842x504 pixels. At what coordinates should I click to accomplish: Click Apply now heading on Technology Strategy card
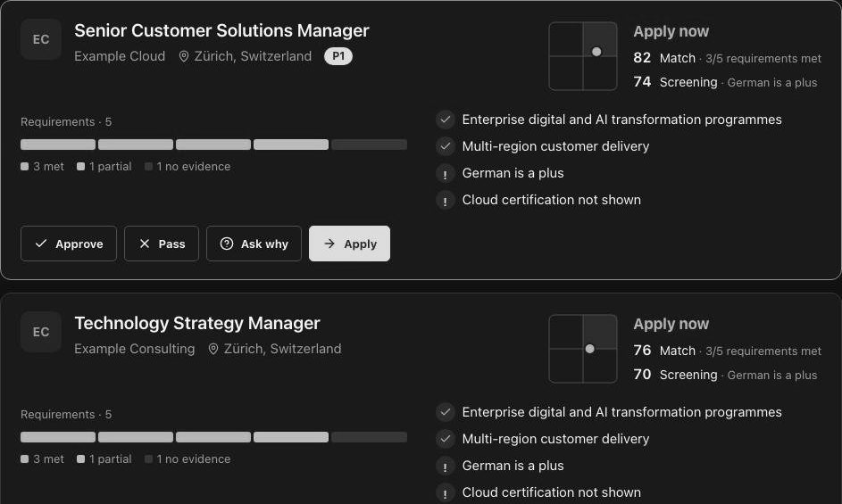click(671, 324)
